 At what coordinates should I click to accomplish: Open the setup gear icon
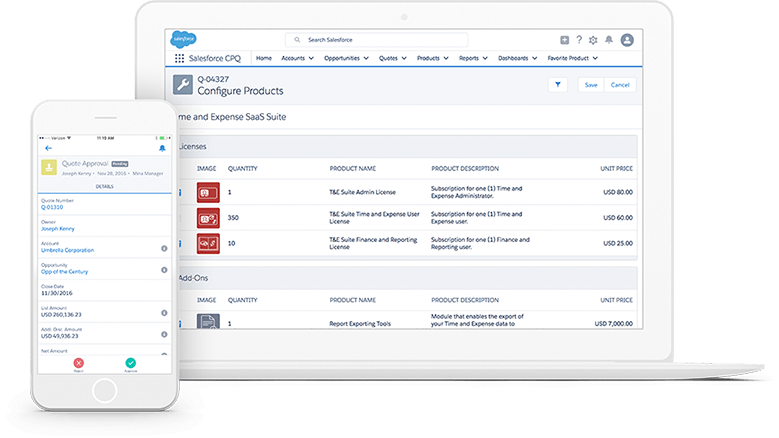[x=593, y=40]
